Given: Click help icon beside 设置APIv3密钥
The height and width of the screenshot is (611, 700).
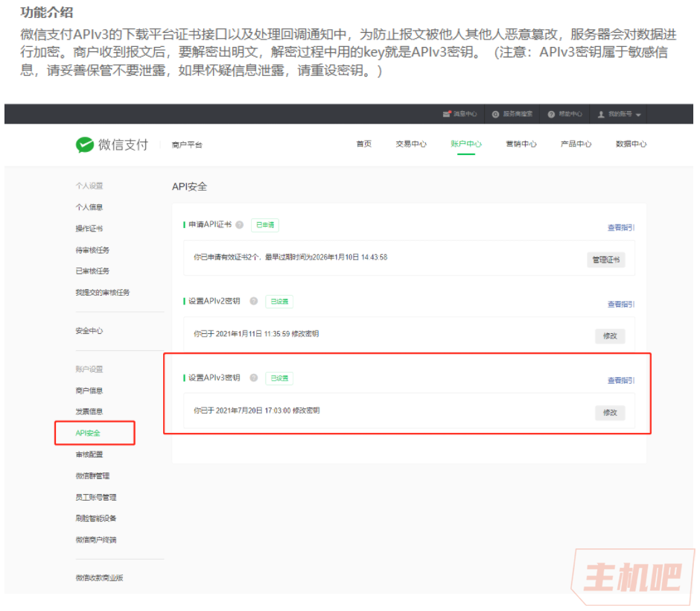Looking at the screenshot, I should 254,378.
